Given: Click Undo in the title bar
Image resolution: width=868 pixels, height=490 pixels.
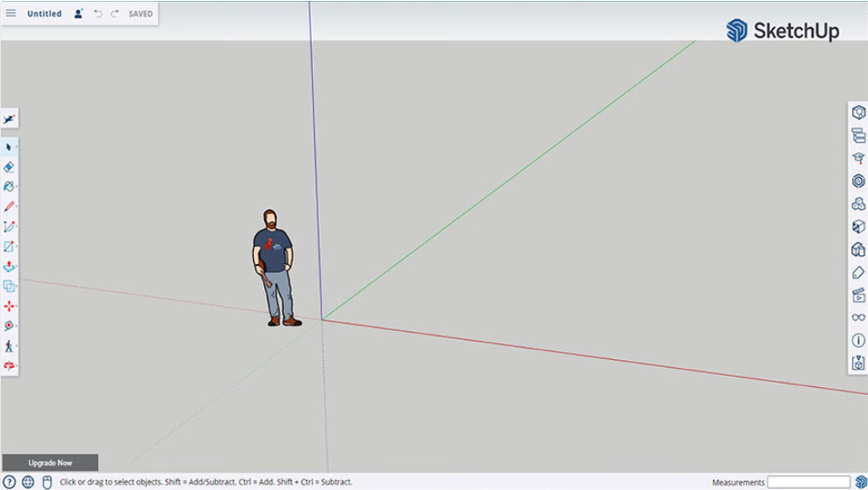Looking at the screenshot, I should click(97, 13).
